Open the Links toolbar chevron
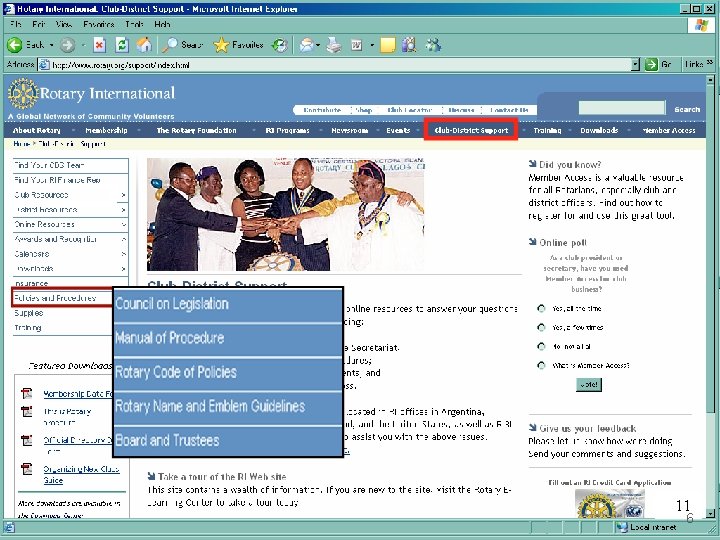The width and height of the screenshot is (720, 540). pos(710,63)
